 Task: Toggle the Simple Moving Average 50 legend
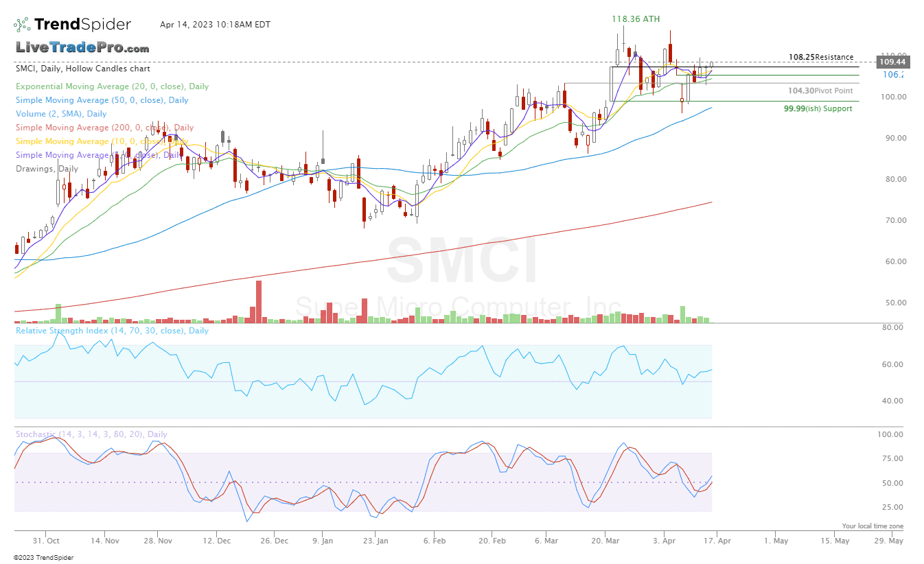[102, 100]
